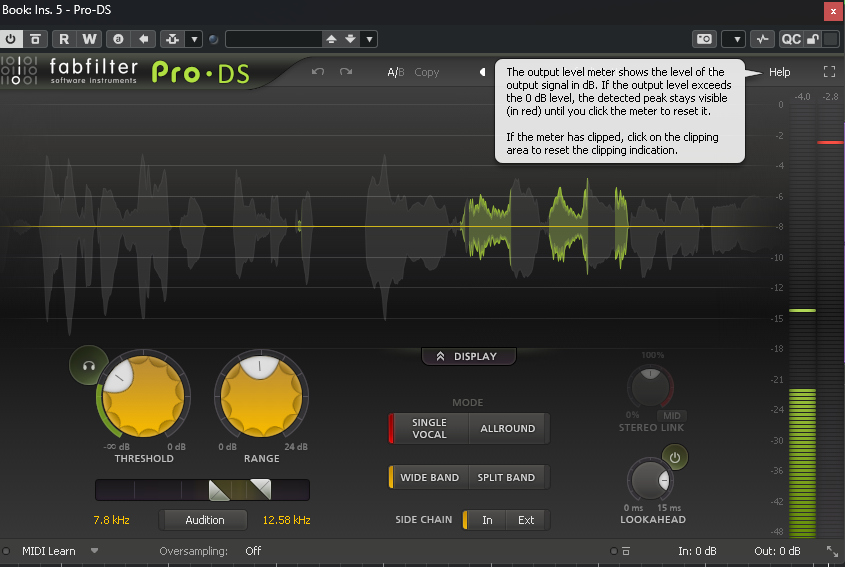Click the high-pass filter handle on frequency slider
845x567 pixels.
tap(219, 490)
